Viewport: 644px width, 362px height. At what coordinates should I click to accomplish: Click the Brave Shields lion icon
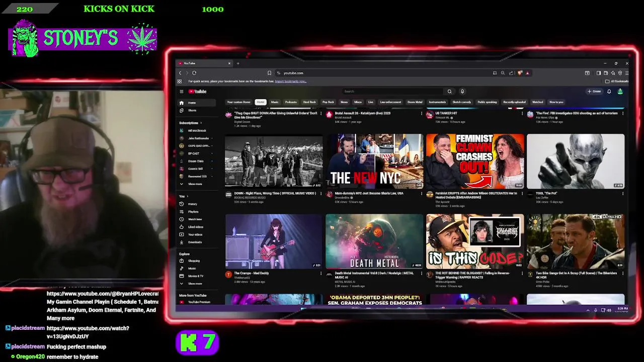tap(520, 73)
